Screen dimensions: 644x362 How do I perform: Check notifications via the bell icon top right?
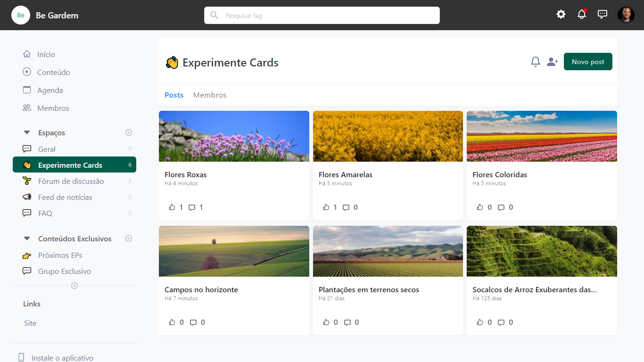[581, 14]
